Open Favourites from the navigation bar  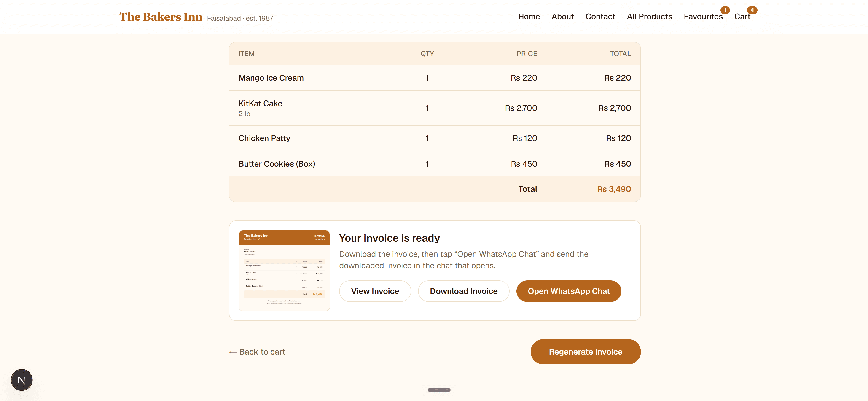pyautogui.click(x=703, y=16)
